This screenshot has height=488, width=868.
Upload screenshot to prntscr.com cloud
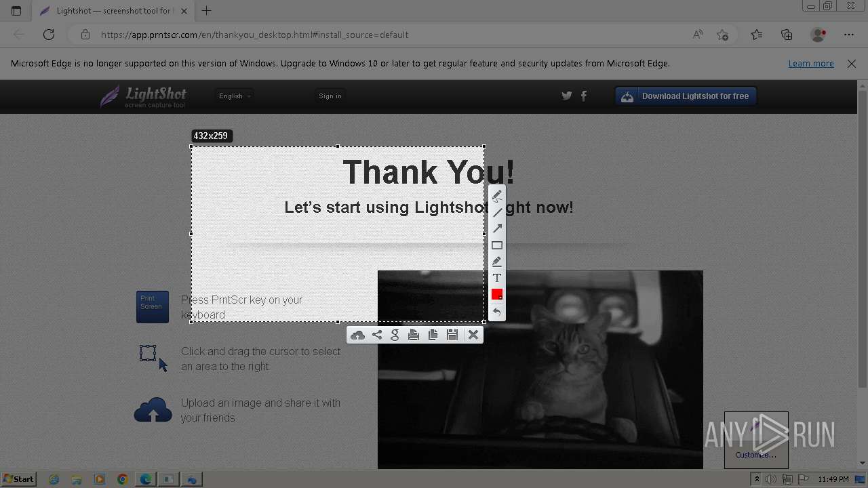pyautogui.click(x=357, y=335)
